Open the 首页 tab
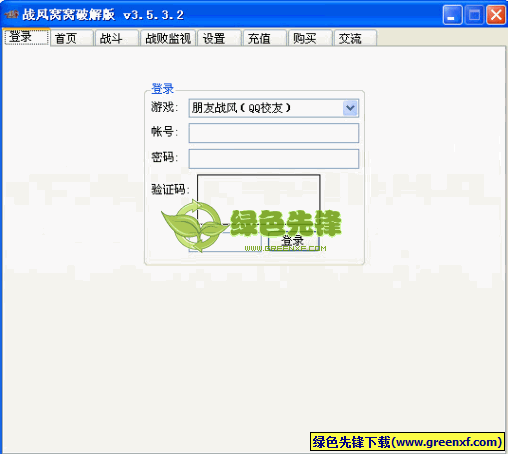Viewport: 508px width, 454px height. [72, 38]
